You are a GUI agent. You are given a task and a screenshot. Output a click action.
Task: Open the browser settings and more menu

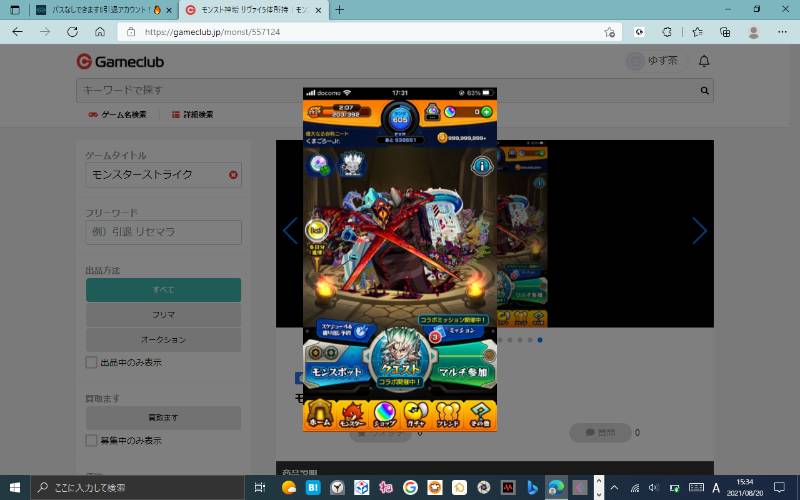coord(782,32)
